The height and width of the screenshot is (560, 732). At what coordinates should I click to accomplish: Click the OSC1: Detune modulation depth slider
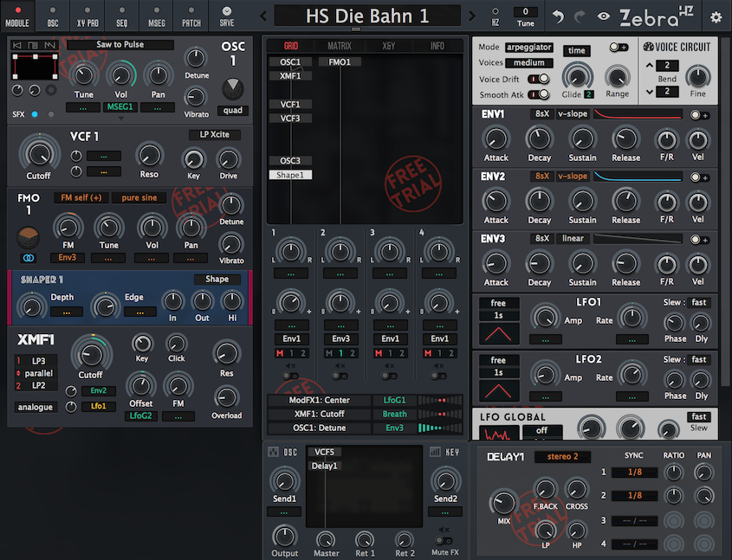440,428
